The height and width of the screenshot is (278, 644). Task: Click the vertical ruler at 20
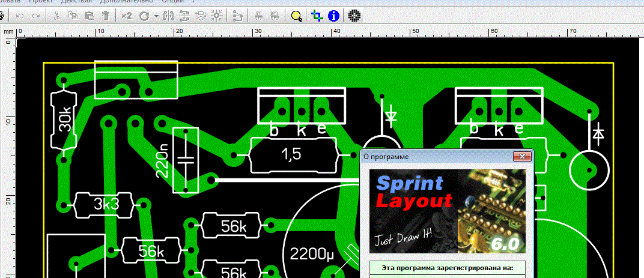[8, 202]
